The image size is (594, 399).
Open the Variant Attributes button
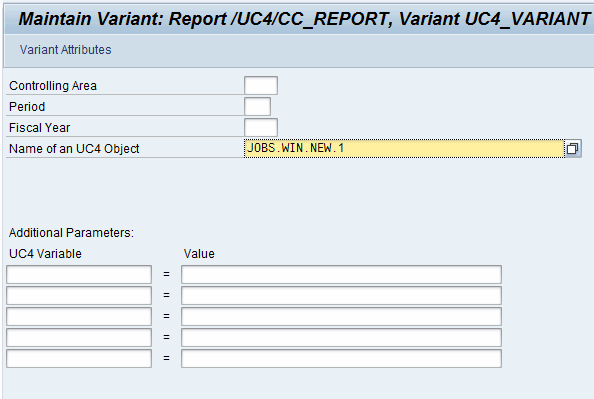pyautogui.click(x=66, y=50)
